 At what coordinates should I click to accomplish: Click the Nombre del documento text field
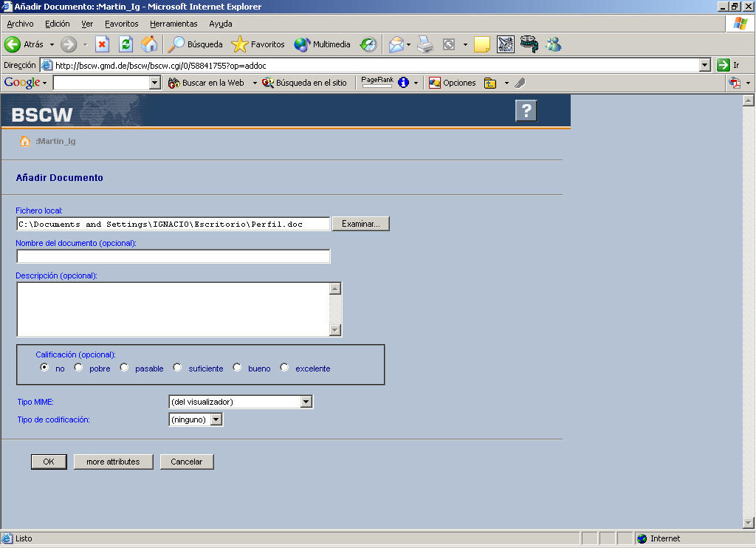pyautogui.click(x=173, y=256)
